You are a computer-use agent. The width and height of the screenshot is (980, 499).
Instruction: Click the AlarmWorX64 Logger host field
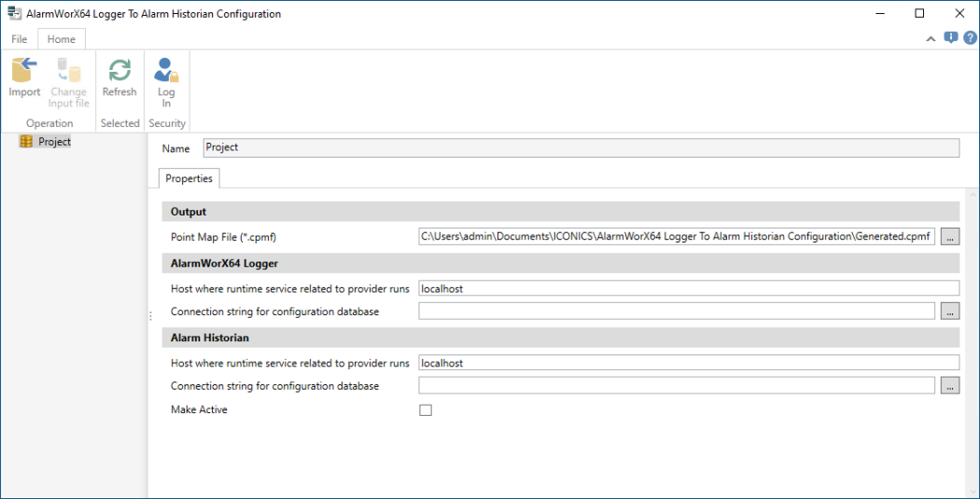pos(689,288)
